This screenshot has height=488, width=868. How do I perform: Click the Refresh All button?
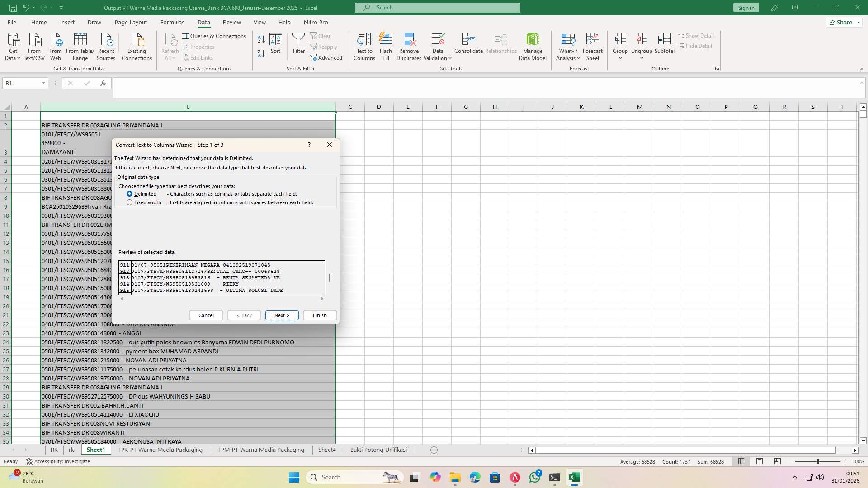coord(170,45)
